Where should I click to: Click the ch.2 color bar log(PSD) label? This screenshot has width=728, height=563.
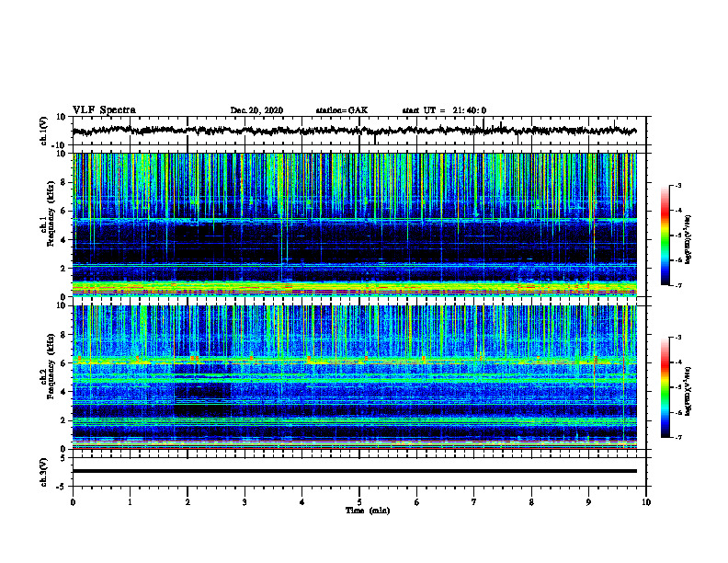(688, 392)
